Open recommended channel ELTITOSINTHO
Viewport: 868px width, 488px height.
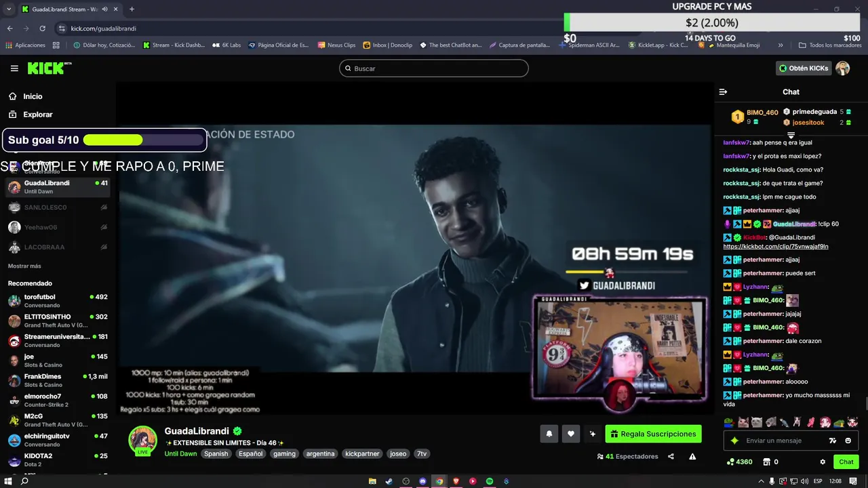tap(57, 321)
